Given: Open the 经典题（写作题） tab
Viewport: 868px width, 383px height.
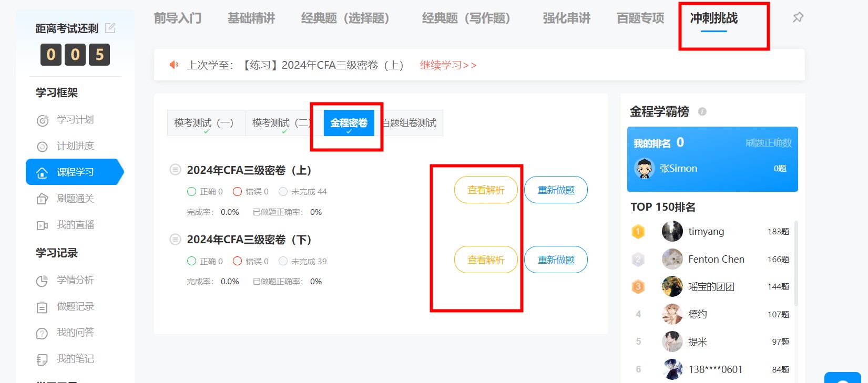Looking at the screenshot, I should [x=469, y=18].
